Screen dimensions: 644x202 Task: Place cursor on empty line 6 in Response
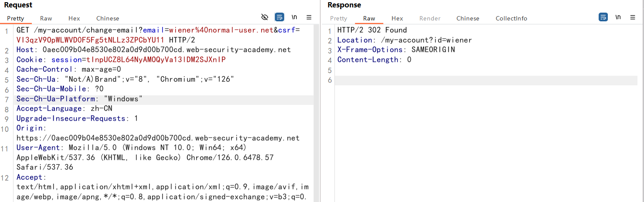480,80
